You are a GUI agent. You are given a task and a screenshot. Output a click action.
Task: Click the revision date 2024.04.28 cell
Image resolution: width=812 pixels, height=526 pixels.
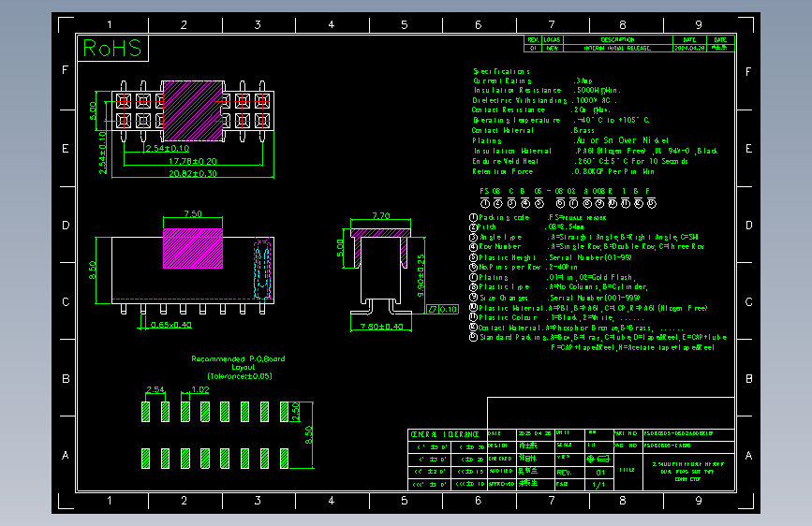pos(689,48)
